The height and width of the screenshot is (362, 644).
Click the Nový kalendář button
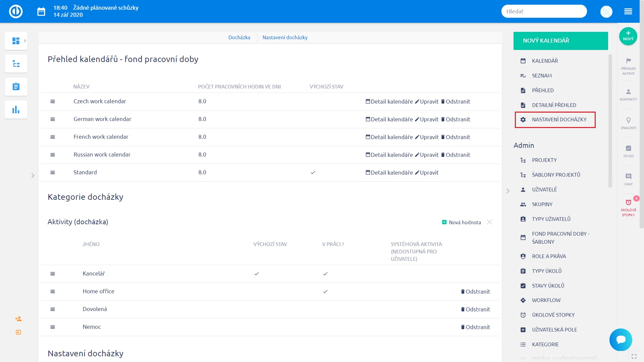click(x=560, y=41)
